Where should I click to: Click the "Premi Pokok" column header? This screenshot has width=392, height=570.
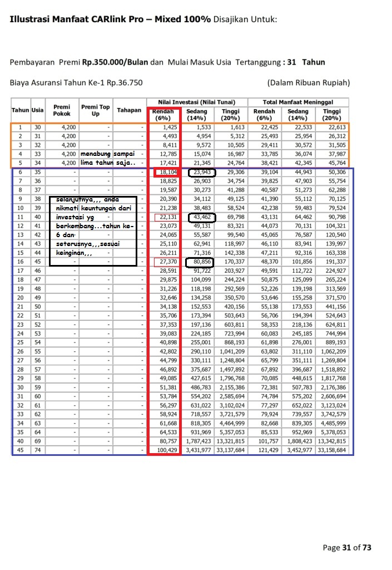click(x=62, y=110)
